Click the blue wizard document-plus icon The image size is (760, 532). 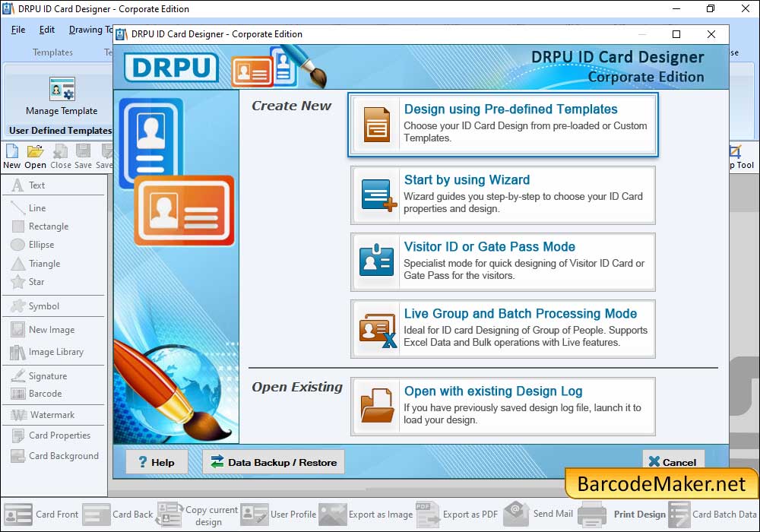click(378, 195)
